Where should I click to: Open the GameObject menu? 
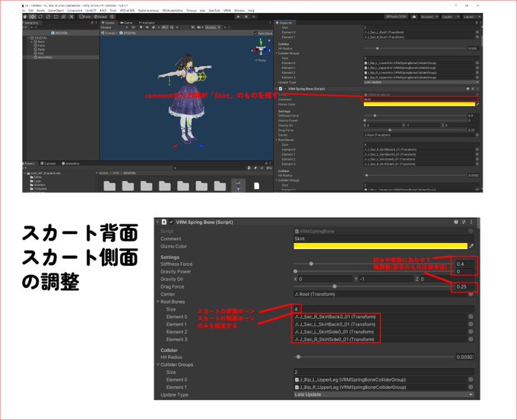click(x=56, y=11)
